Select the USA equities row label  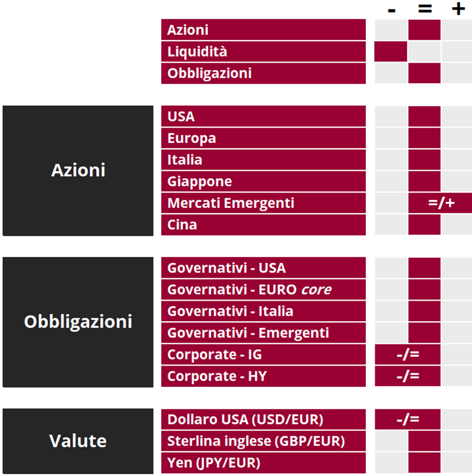[x=263, y=116]
